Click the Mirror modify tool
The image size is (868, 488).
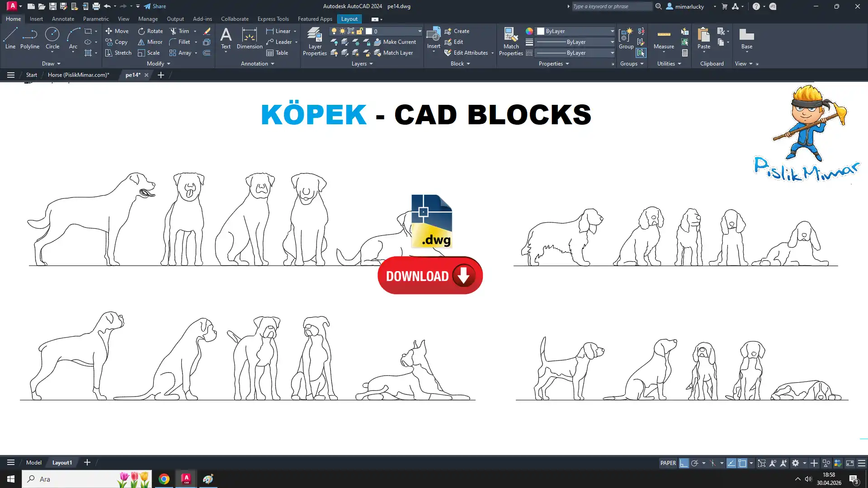coord(150,42)
